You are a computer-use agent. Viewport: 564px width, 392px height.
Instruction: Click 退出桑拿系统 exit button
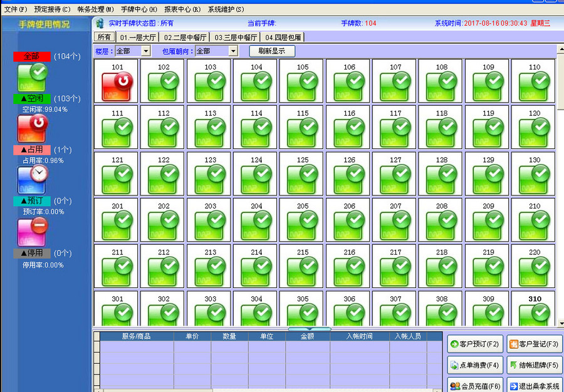click(x=535, y=385)
